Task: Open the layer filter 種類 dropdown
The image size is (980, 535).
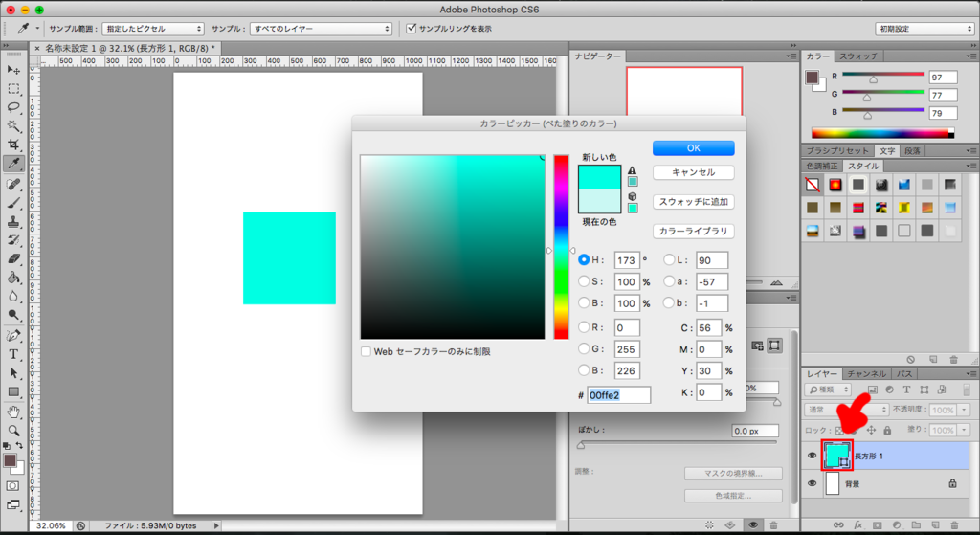Action: pyautogui.click(x=828, y=390)
